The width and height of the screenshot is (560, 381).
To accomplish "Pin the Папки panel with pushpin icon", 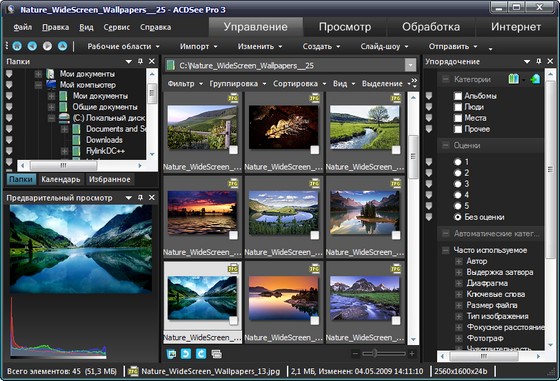I will coord(140,61).
